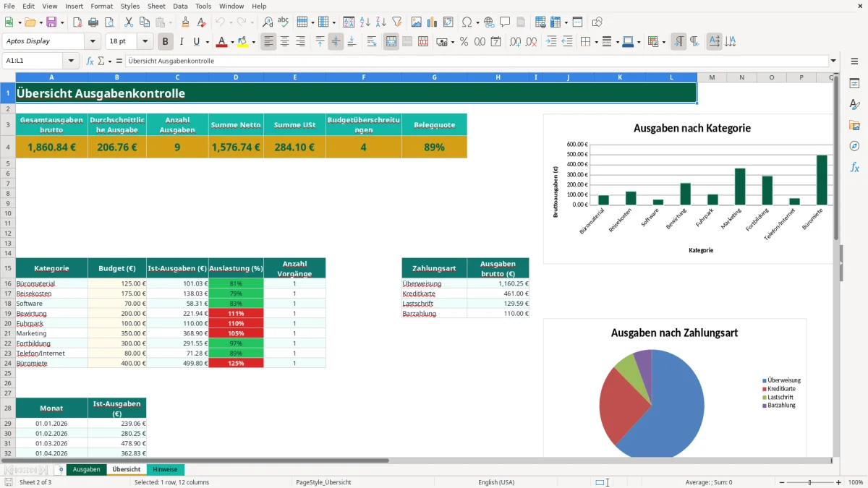Insert Image icon in toolbar
The image size is (868, 488).
point(416,22)
